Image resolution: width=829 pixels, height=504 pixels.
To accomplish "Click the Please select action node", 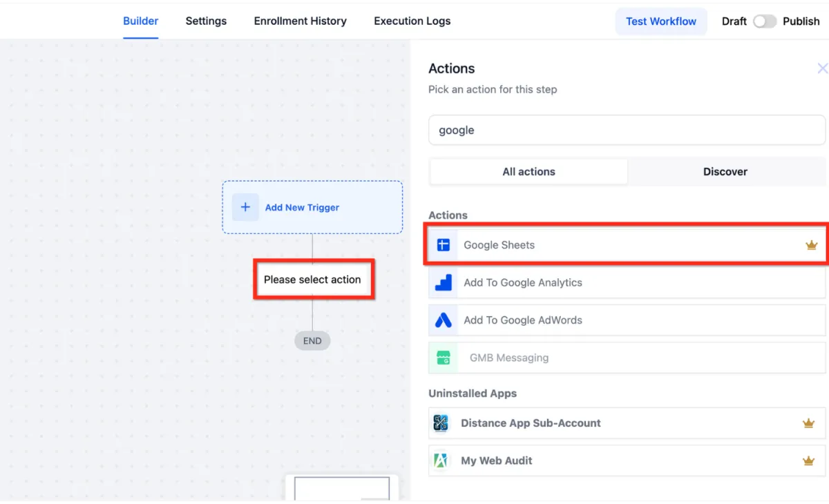I will 312,280.
